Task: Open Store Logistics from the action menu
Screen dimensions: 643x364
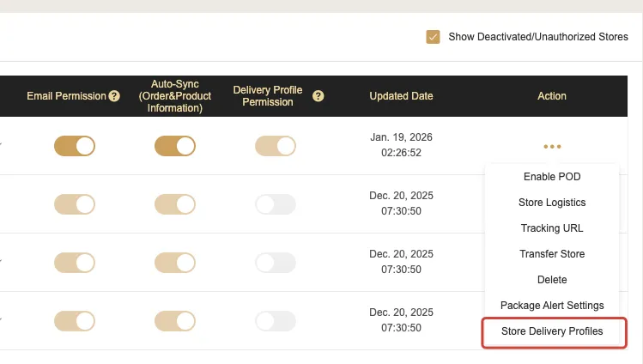Action: tap(552, 203)
